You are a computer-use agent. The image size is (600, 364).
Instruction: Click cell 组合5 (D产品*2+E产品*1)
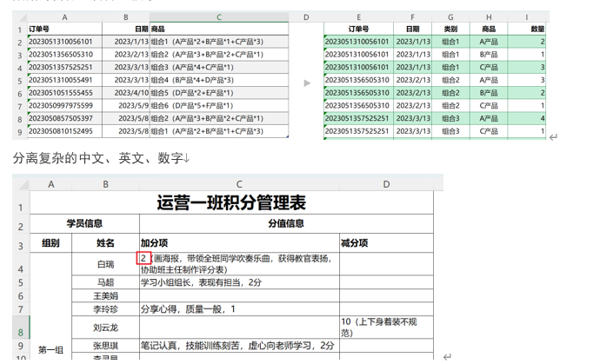click(x=219, y=93)
